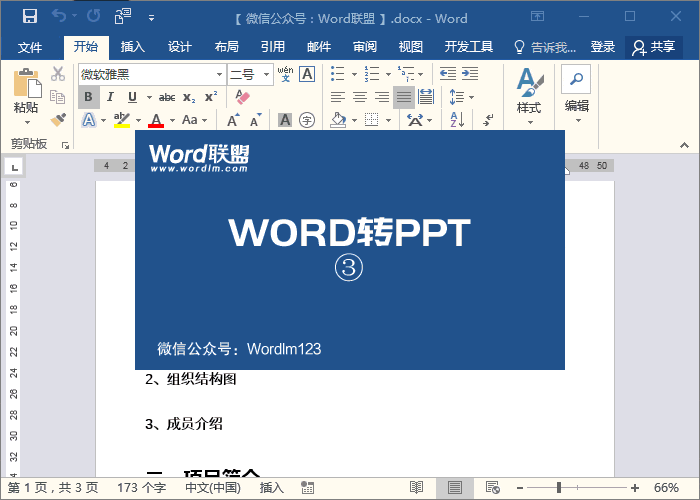Click the shading paint bucket icon
Screen dimensions: 700x500
tap(338, 120)
